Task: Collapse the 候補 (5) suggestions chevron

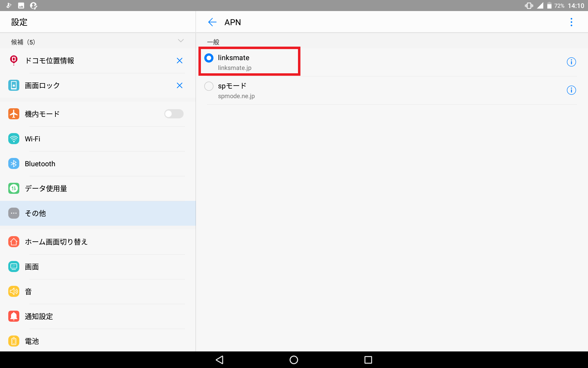Action: pos(181,41)
